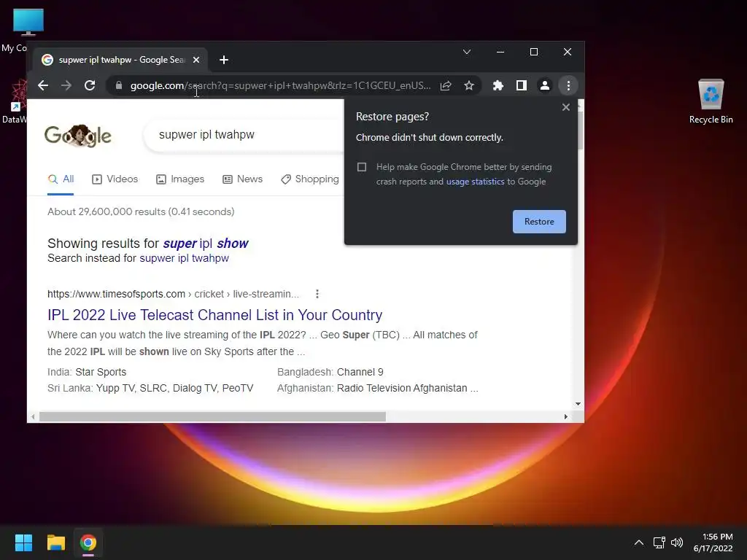Select the Recycle Bin desktop icon
This screenshot has height=560, width=747.
click(711, 101)
